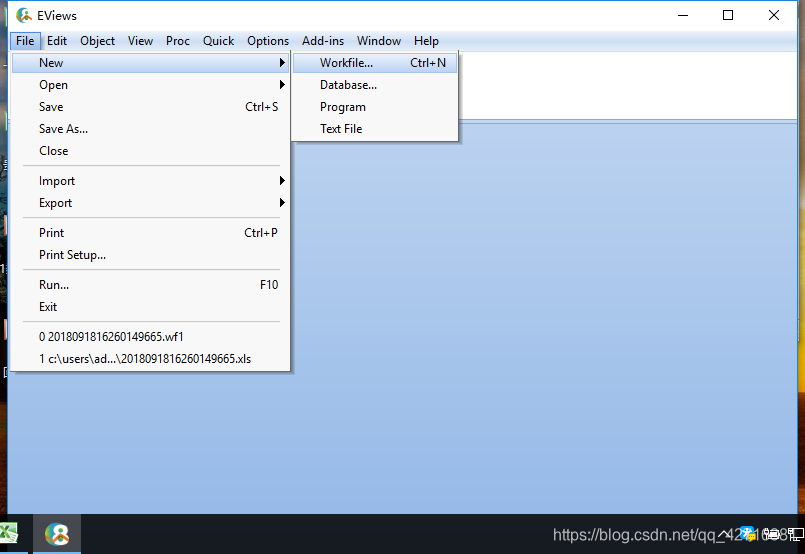Expand the Open submenu
The image size is (805, 554).
[151, 85]
